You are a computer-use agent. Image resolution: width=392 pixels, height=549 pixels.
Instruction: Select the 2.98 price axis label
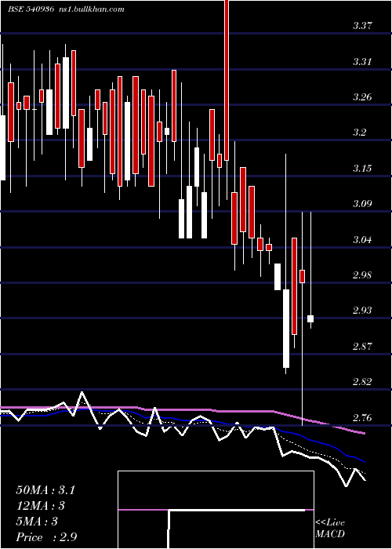pos(362,274)
